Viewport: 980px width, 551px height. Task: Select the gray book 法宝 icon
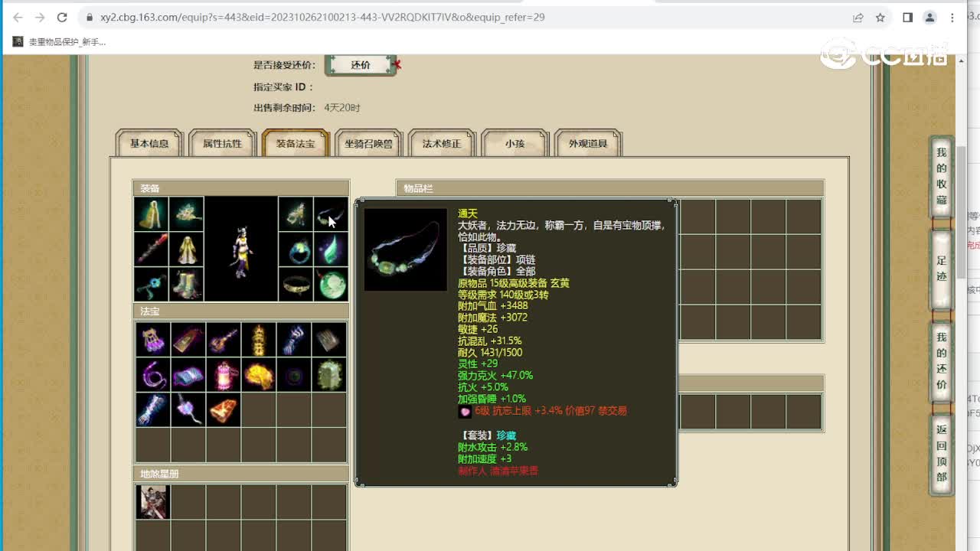pos(329,340)
